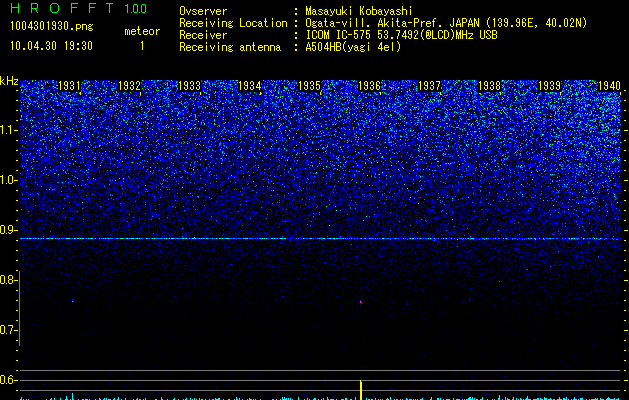Click the HROFFT title text
Viewport: 629px width, 400px height.
[x=63, y=8]
